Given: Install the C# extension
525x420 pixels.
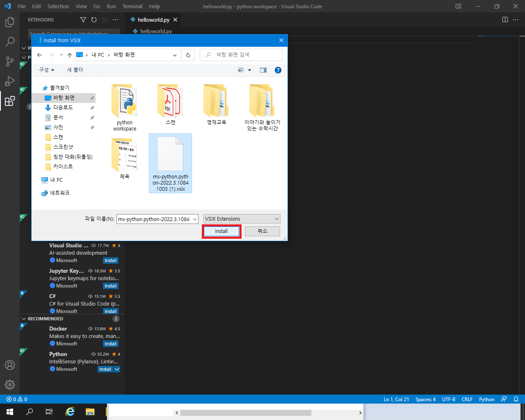Looking at the screenshot, I should pos(111,311).
